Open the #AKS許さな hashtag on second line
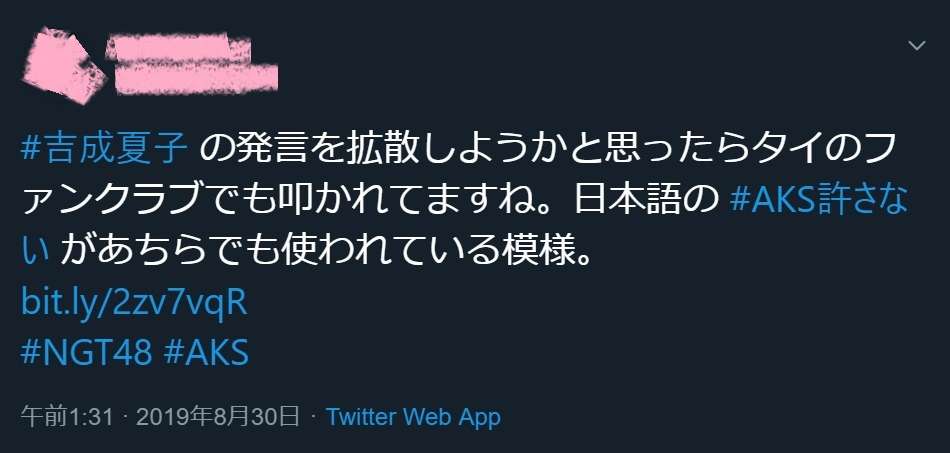 pos(819,200)
